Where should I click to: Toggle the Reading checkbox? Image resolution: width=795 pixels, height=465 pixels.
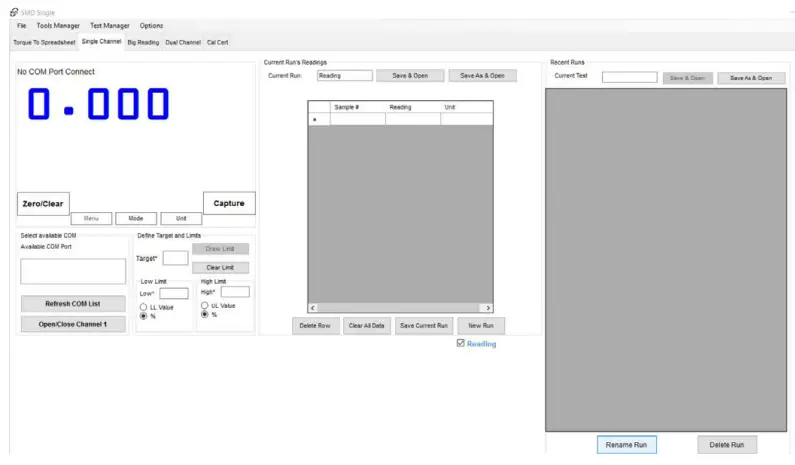[460, 343]
